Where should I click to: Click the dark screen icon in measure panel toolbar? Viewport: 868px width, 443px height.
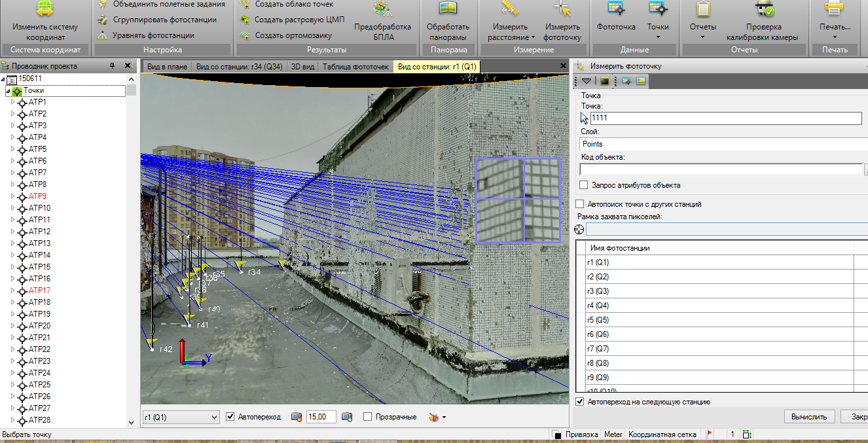605,81
